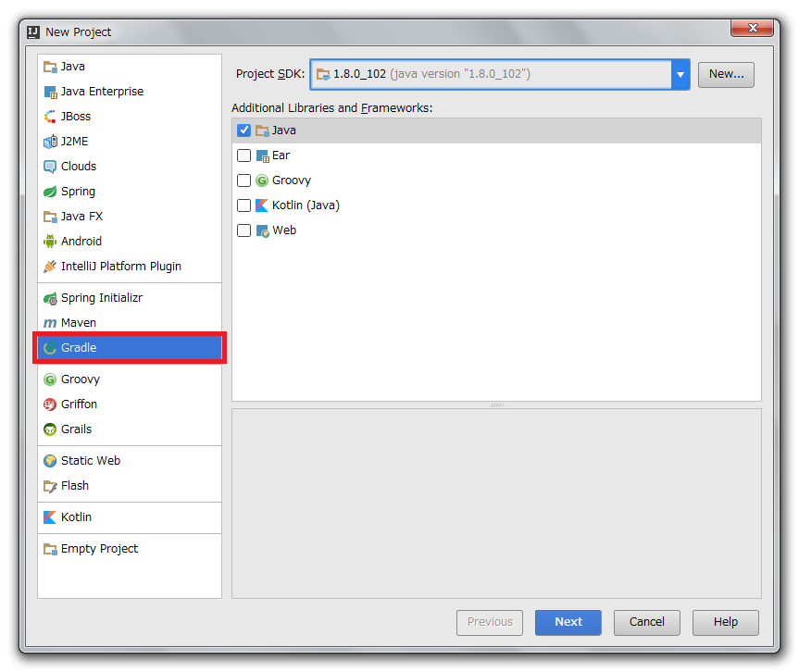The width and height of the screenshot is (799, 672).
Task: Click the horizontal splitter handle between panels
Action: click(x=497, y=405)
